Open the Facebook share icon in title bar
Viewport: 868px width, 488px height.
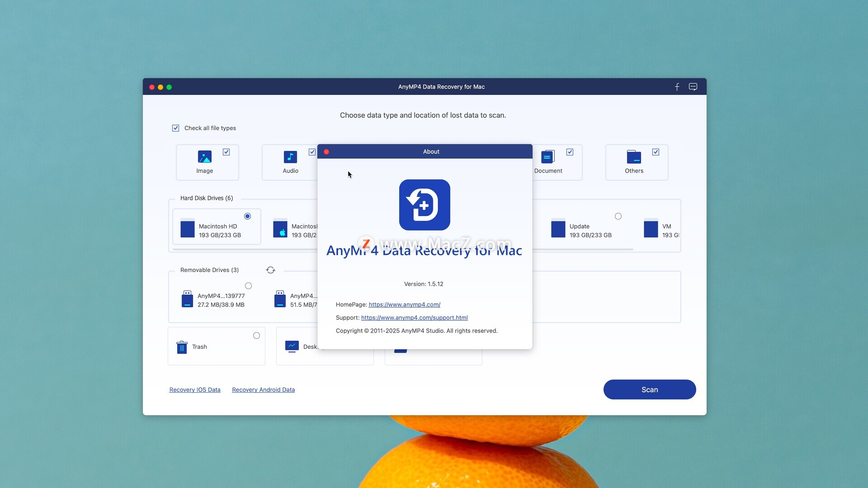[x=677, y=87]
